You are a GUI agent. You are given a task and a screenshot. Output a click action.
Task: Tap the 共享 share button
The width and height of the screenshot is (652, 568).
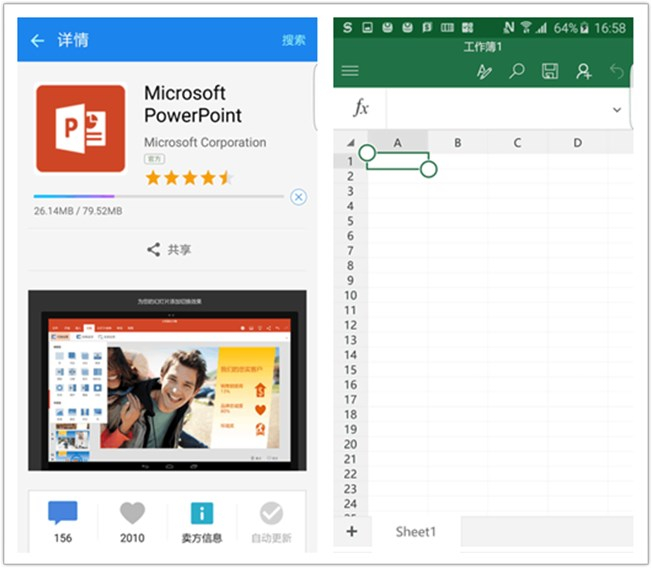point(169,249)
